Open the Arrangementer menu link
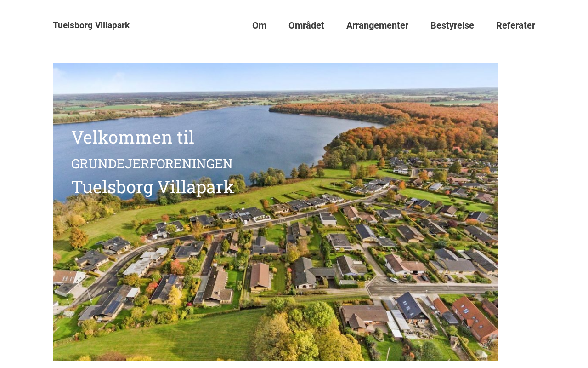 pyautogui.click(x=377, y=25)
